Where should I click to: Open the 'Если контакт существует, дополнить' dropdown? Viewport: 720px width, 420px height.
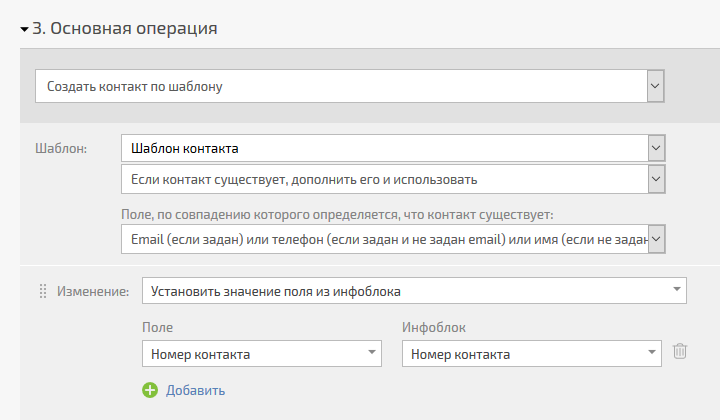pos(393,179)
